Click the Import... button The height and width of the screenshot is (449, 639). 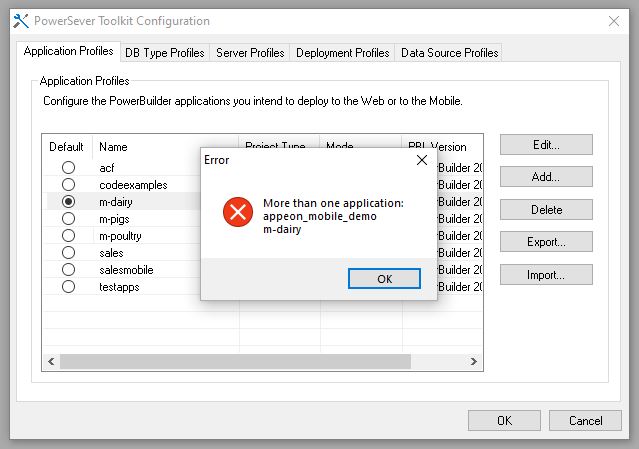point(546,275)
